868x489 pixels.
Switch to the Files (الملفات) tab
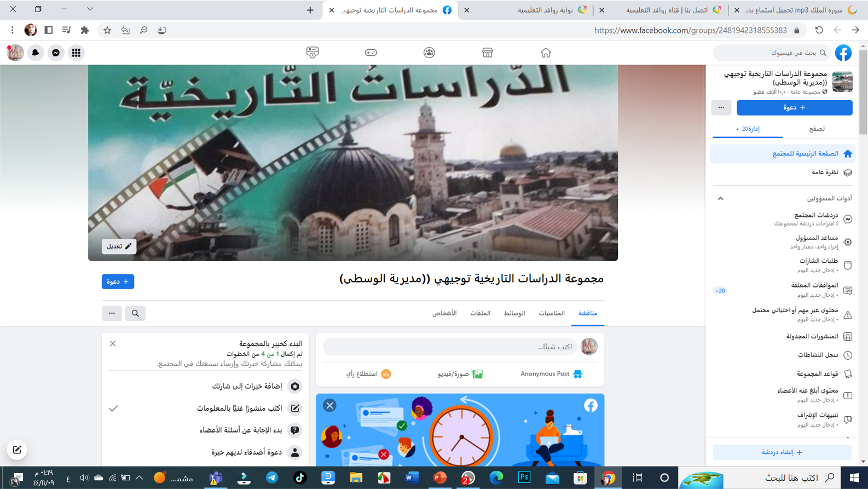pos(480,313)
